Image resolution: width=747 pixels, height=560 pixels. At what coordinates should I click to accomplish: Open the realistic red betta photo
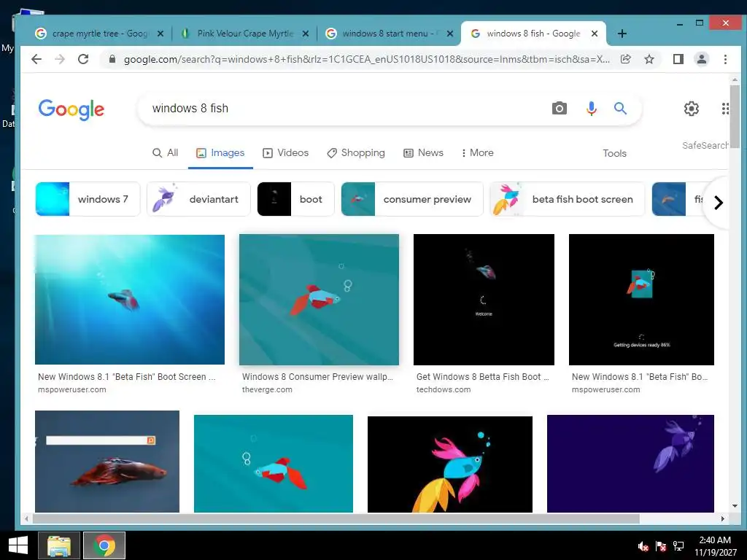(107, 462)
